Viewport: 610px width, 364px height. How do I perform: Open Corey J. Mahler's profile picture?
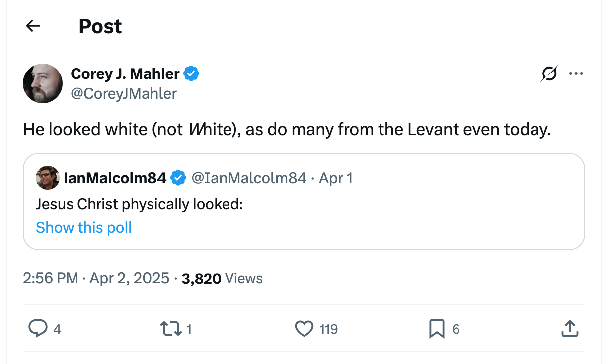(x=43, y=83)
